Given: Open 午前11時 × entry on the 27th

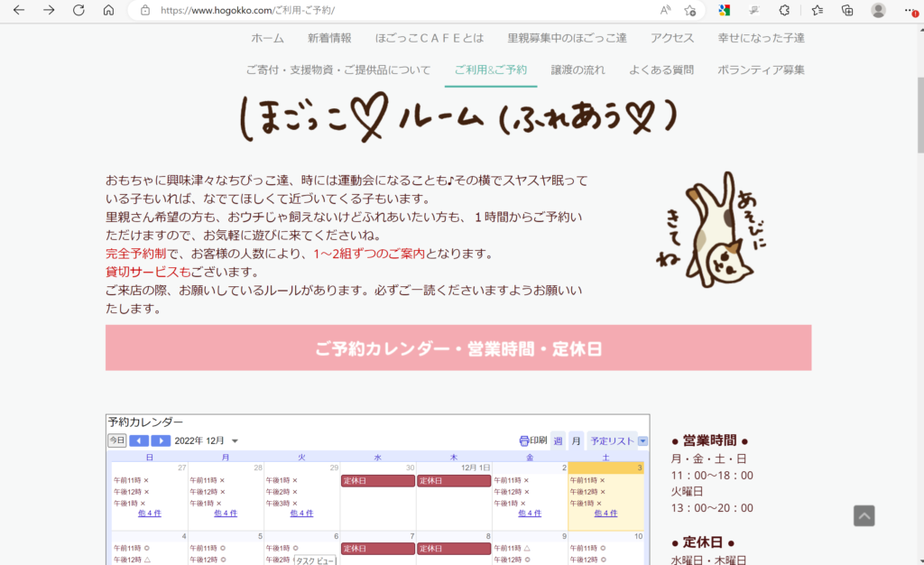Looking at the screenshot, I should pyautogui.click(x=132, y=480).
